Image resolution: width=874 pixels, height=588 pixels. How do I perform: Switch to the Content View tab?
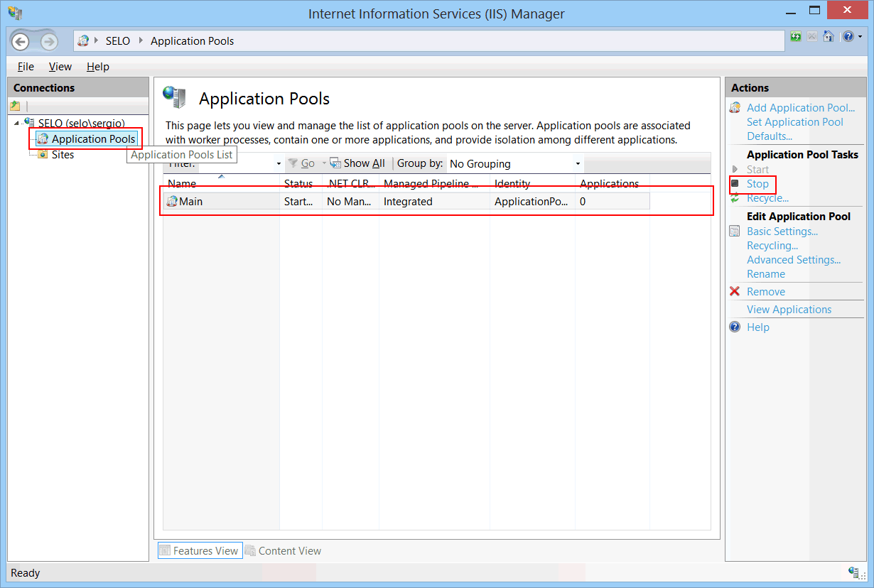click(x=283, y=550)
